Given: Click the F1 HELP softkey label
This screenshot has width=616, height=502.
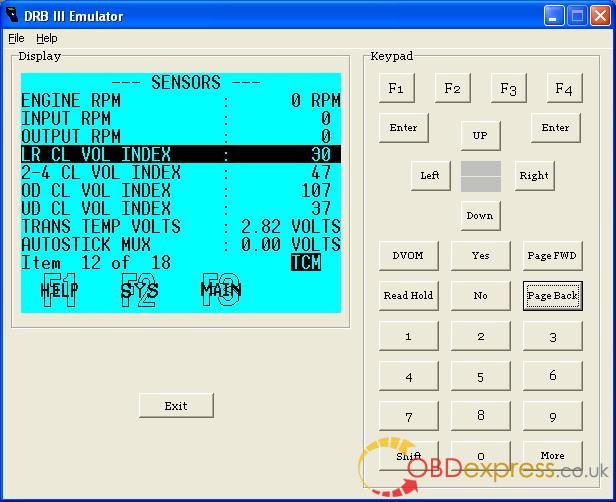Looking at the screenshot, I should [x=59, y=290].
